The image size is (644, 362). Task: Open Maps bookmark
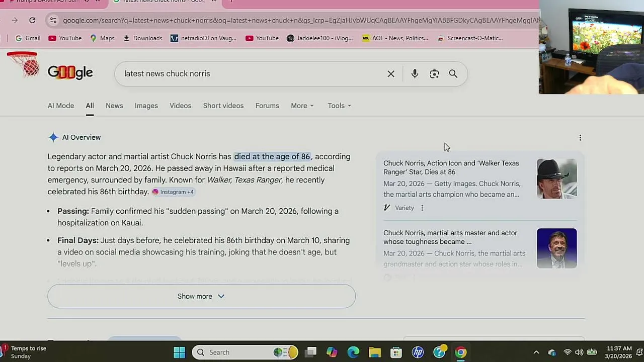pyautogui.click(x=102, y=38)
